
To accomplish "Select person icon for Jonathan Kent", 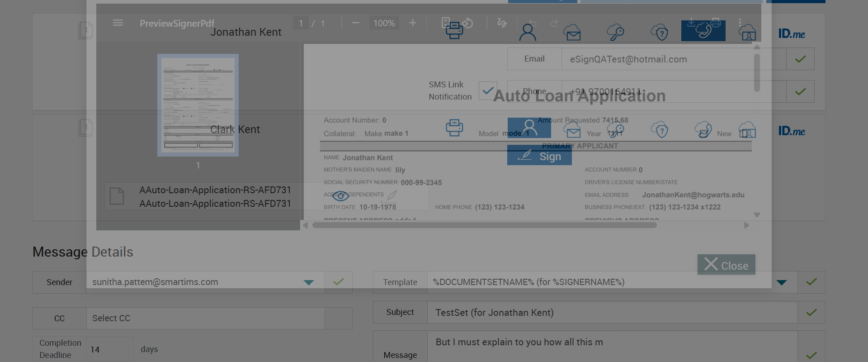I will [528, 32].
